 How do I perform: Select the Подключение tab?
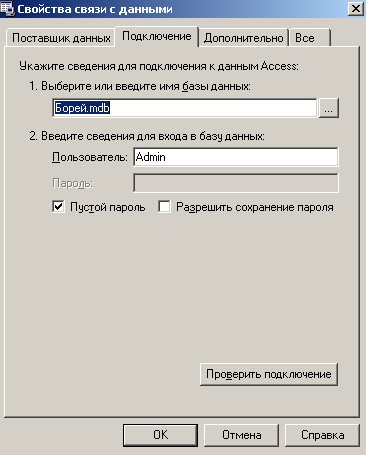pyautogui.click(x=157, y=36)
